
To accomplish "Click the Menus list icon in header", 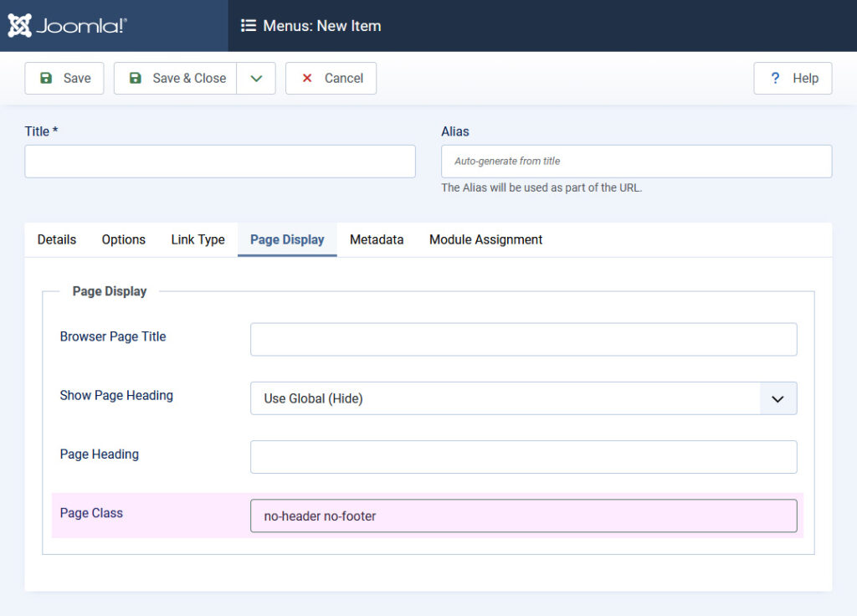I will coord(249,26).
